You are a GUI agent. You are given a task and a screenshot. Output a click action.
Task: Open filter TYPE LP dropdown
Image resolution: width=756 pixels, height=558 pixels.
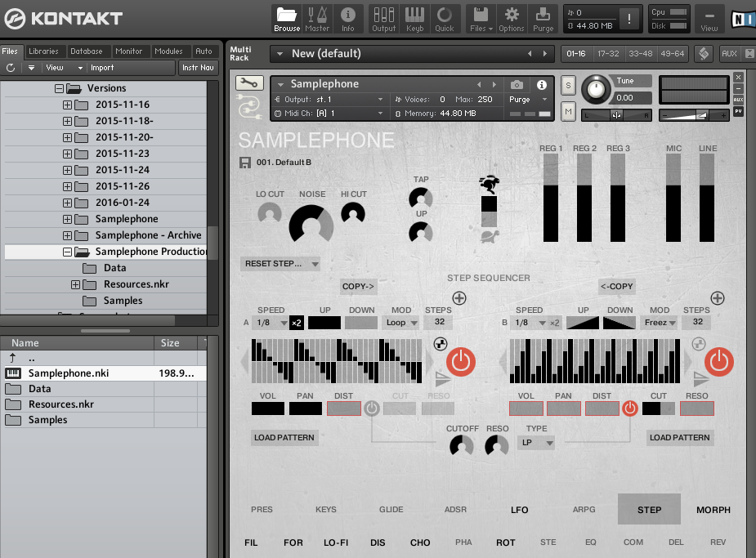coord(535,443)
